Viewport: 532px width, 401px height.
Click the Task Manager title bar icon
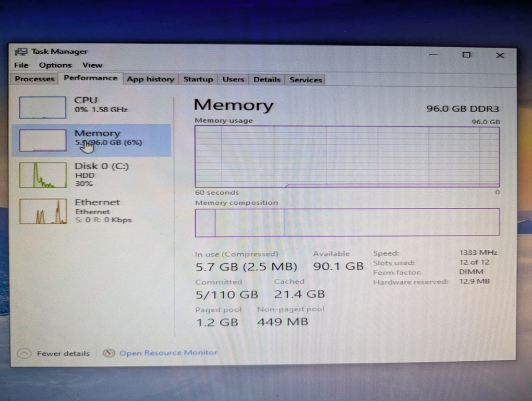[21, 52]
